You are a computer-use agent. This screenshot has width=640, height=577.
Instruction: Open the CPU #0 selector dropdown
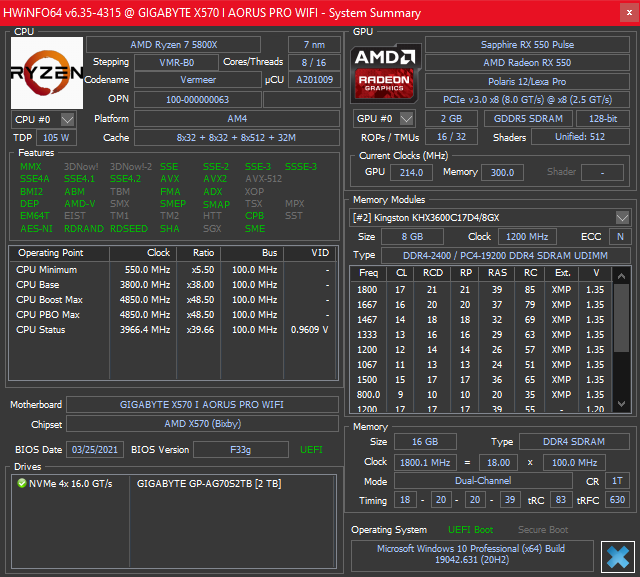[44, 120]
